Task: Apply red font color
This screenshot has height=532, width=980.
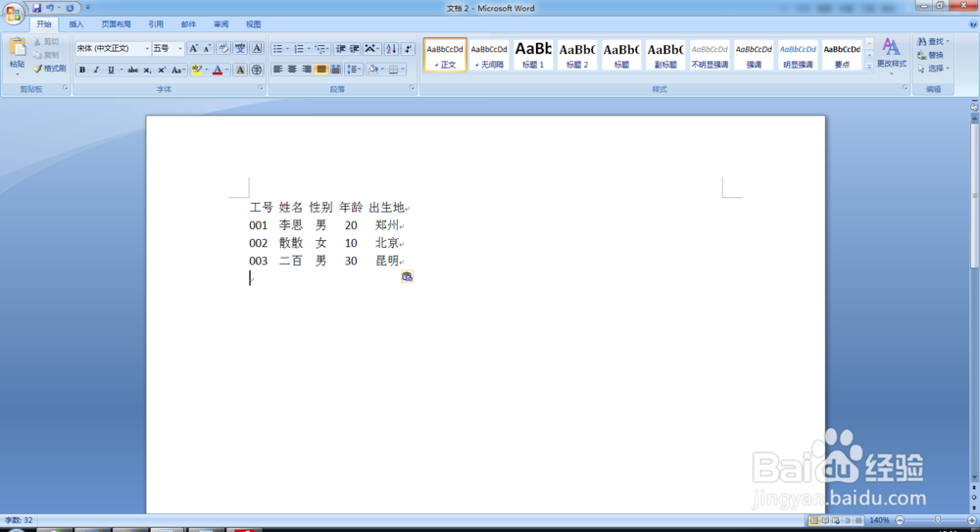Action: 218,70
